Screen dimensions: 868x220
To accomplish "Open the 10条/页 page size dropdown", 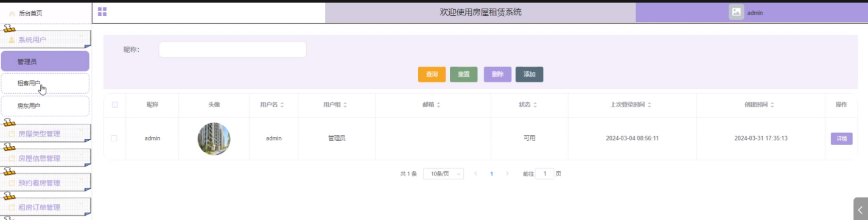I will pyautogui.click(x=443, y=174).
